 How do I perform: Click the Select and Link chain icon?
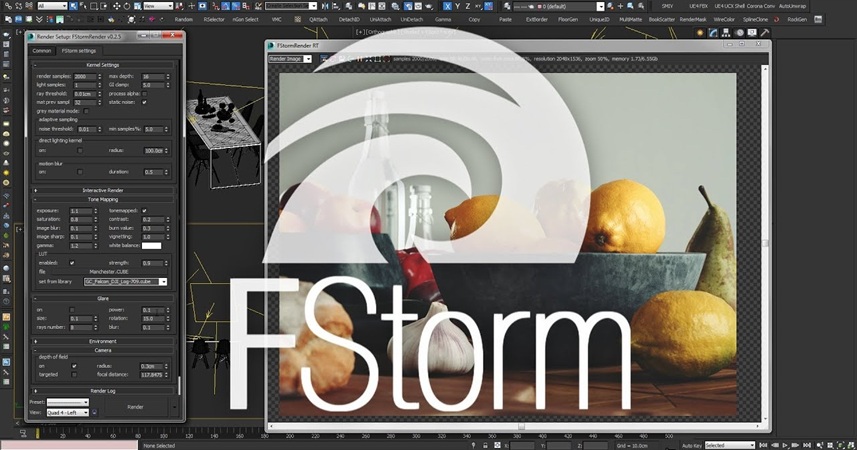(8, 6)
